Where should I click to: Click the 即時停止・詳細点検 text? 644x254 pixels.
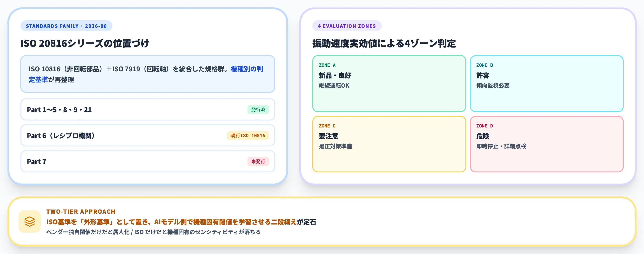[501, 146]
